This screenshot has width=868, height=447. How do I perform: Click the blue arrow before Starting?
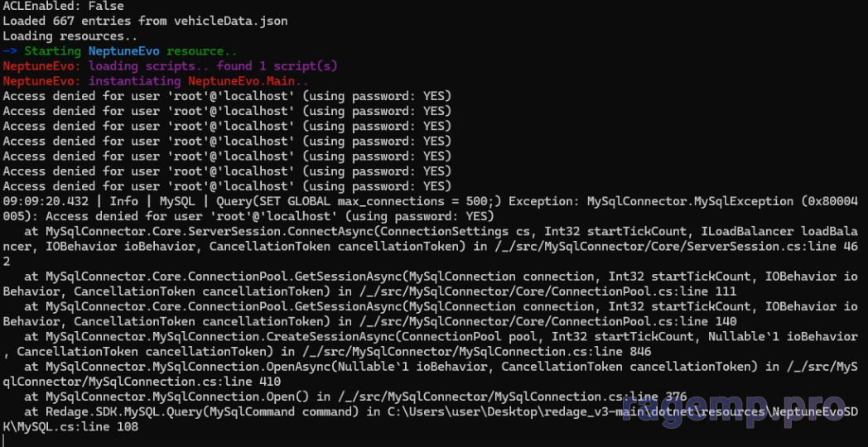(x=9, y=50)
